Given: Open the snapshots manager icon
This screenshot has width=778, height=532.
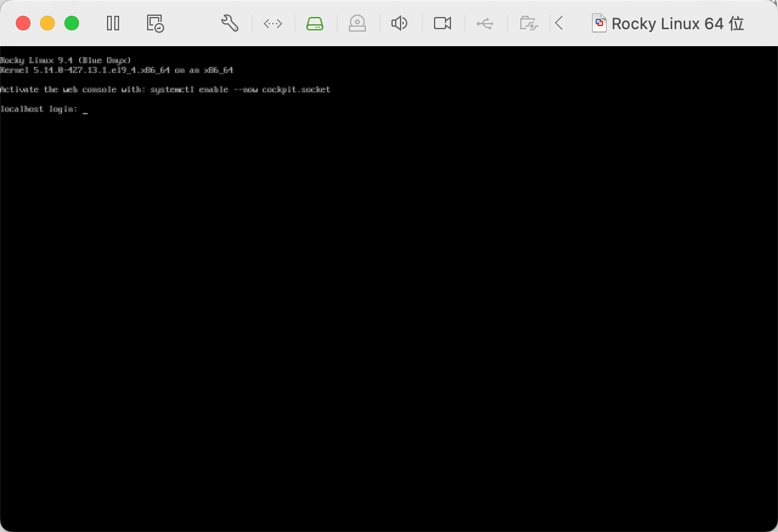Looking at the screenshot, I should tap(156, 24).
